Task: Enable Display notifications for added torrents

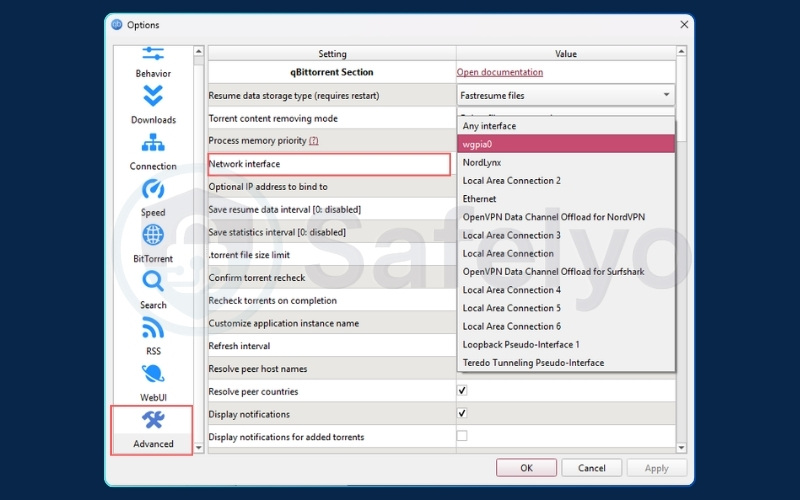Action: (x=462, y=436)
